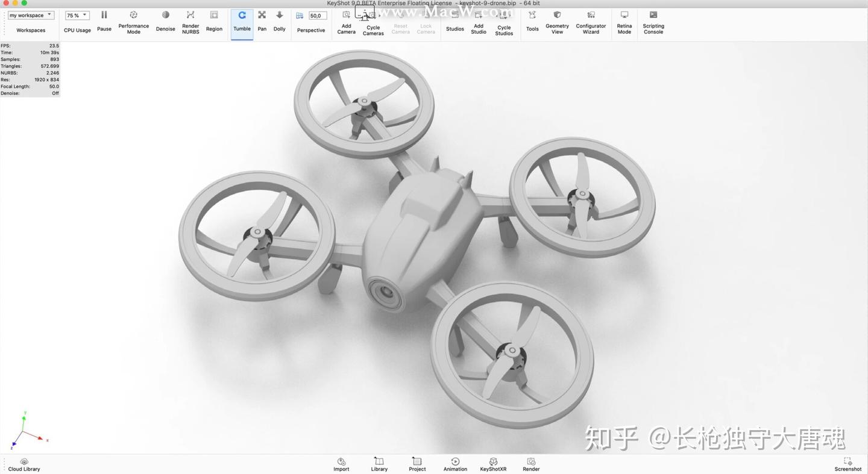Take a Screenshot of the scene
The image size is (868, 474).
click(x=848, y=461)
